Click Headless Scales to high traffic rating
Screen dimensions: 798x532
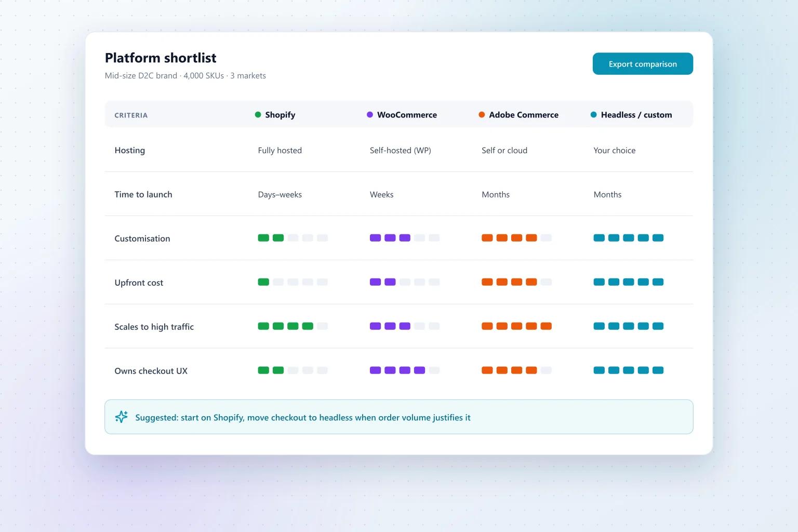click(x=629, y=326)
